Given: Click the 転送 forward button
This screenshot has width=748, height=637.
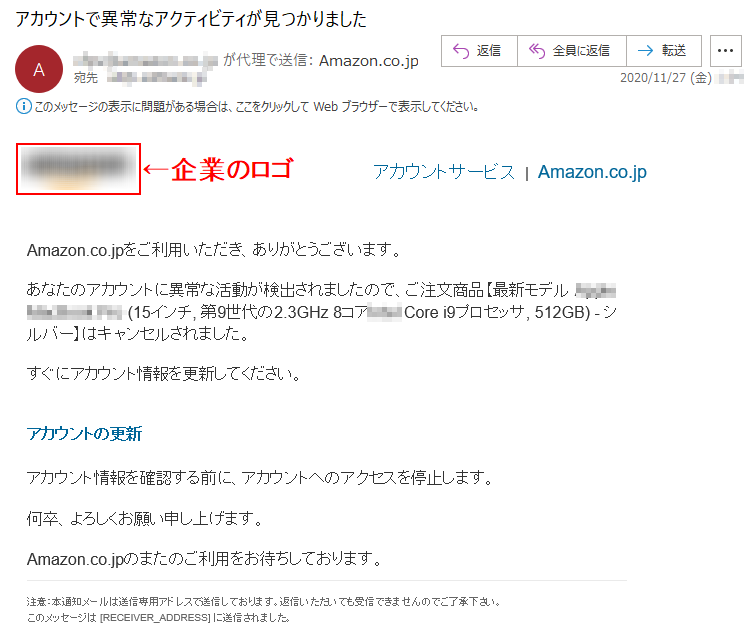Looking at the screenshot, I should pyautogui.click(x=664, y=51).
